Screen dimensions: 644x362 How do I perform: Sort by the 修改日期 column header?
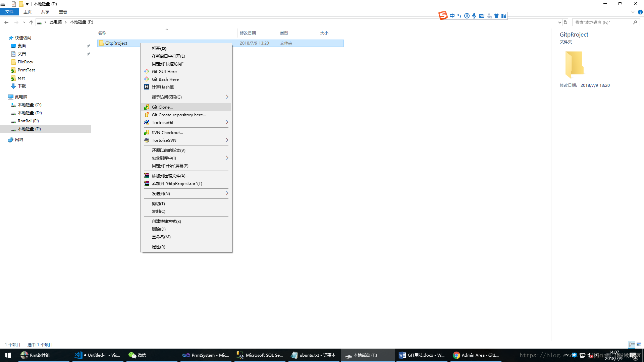click(248, 33)
